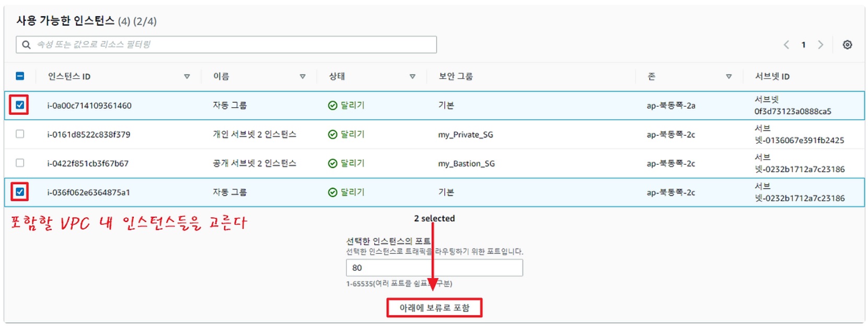Click the 2 selected label
Image resolution: width=868 pixels, height=328 pixels.
434,219
